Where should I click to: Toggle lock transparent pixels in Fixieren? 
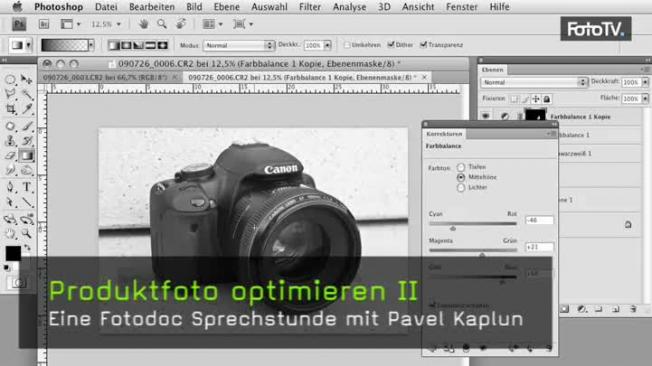pos(514,99)
